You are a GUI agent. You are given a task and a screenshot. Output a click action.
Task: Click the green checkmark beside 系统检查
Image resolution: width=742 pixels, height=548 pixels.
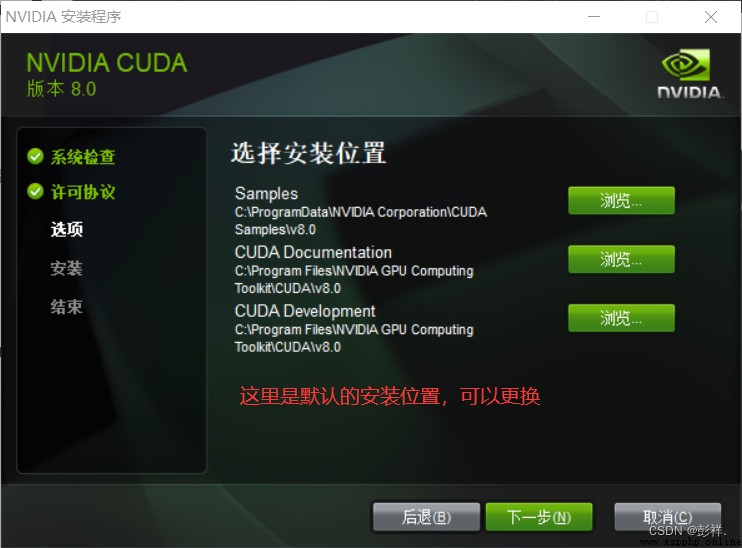(35, 156)
